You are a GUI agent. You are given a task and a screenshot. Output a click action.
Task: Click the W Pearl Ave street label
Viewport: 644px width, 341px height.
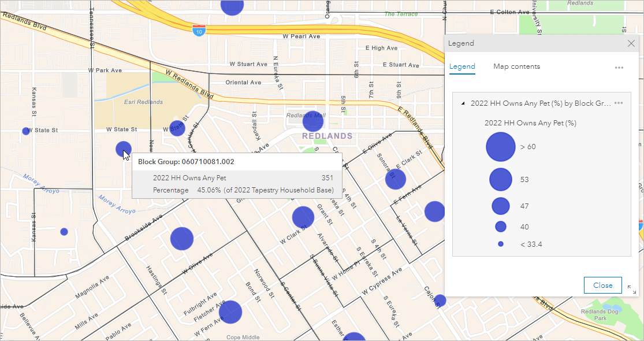click(301, 36)
